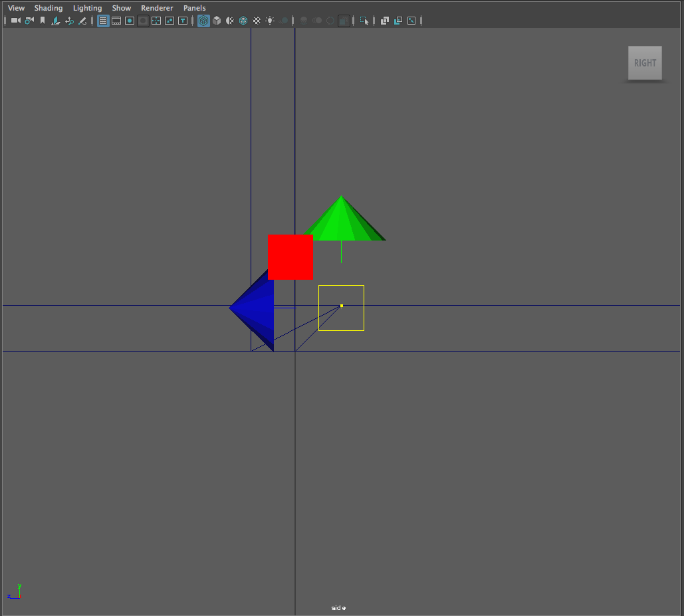Image resolution: width=684 pixels, height=616 pixels.
Task: Select the blue cone object
Action: click(255, 312)
